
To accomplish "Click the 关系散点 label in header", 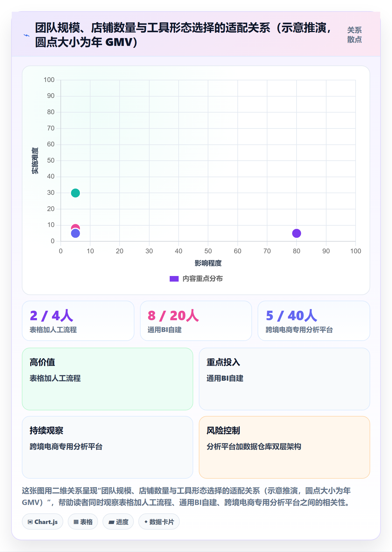I will click(x=354, y=35).
